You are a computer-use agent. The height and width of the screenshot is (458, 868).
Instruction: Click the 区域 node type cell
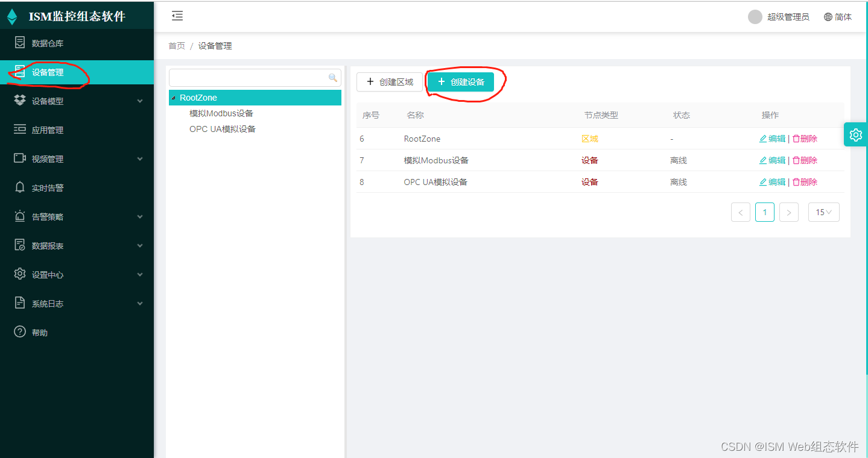(x=590, y=139)
